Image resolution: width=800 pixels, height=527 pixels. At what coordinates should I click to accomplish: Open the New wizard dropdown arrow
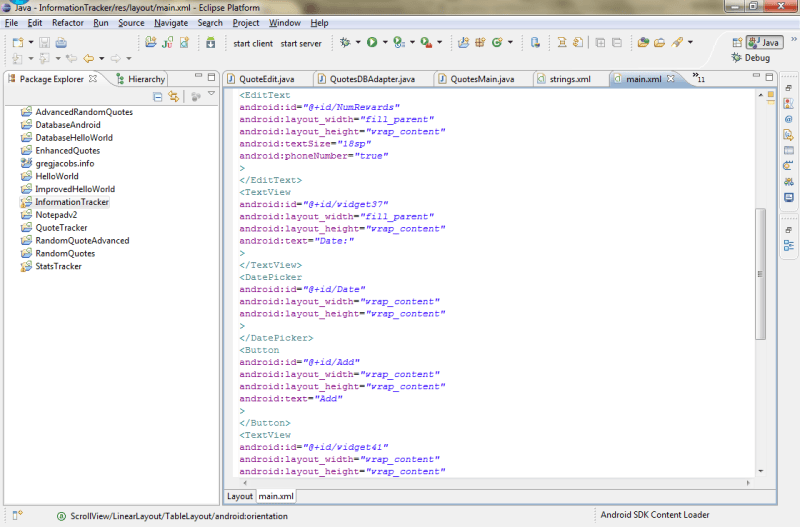(x=31, y=42)
